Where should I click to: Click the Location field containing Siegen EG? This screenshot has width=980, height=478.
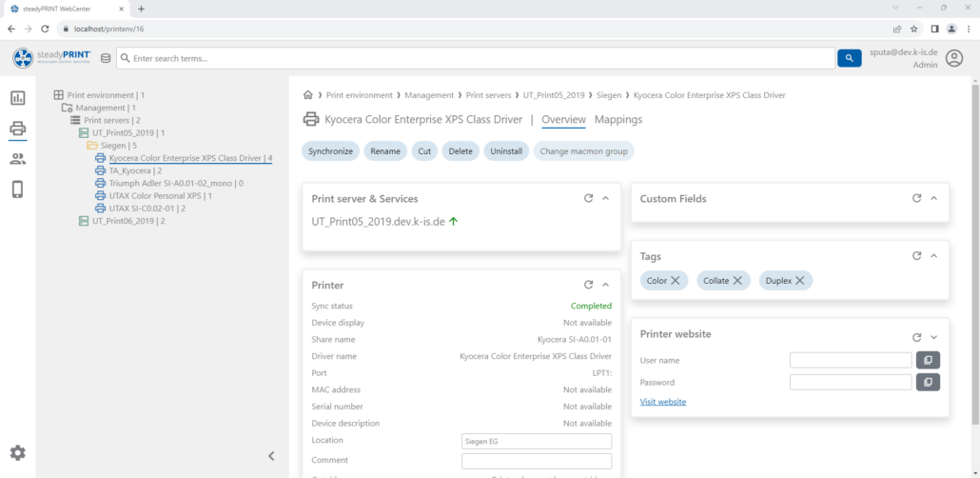(x=537, y=441)
